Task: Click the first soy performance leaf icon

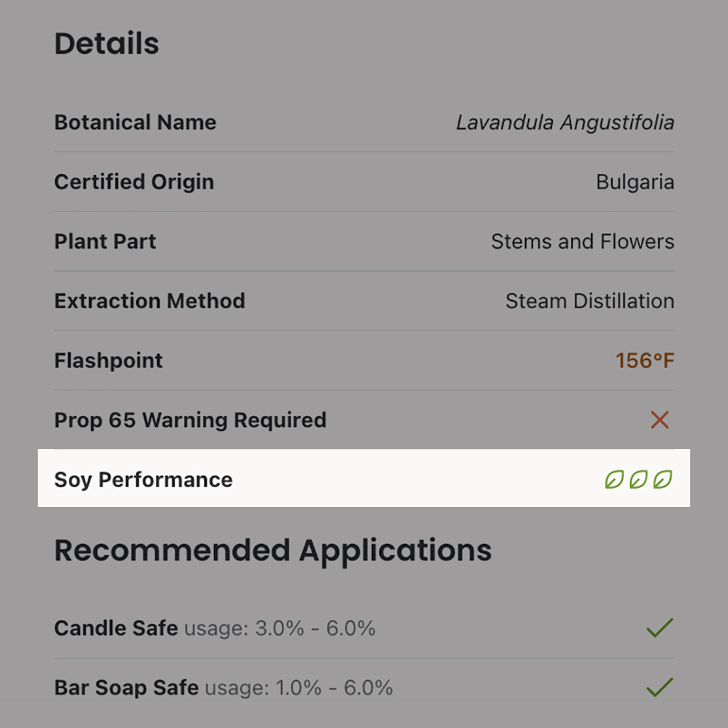Action: (615, 479)
